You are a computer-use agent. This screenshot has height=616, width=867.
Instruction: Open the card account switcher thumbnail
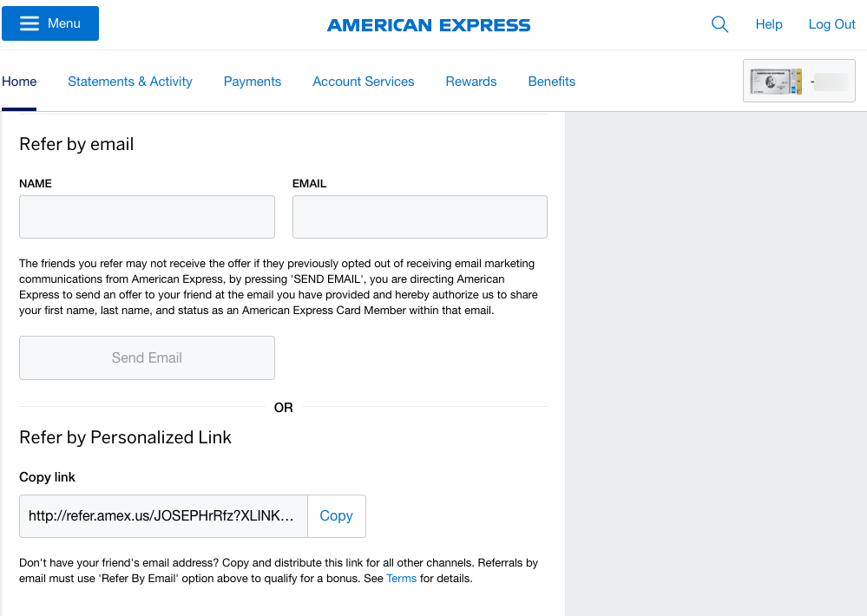point(798,82)
